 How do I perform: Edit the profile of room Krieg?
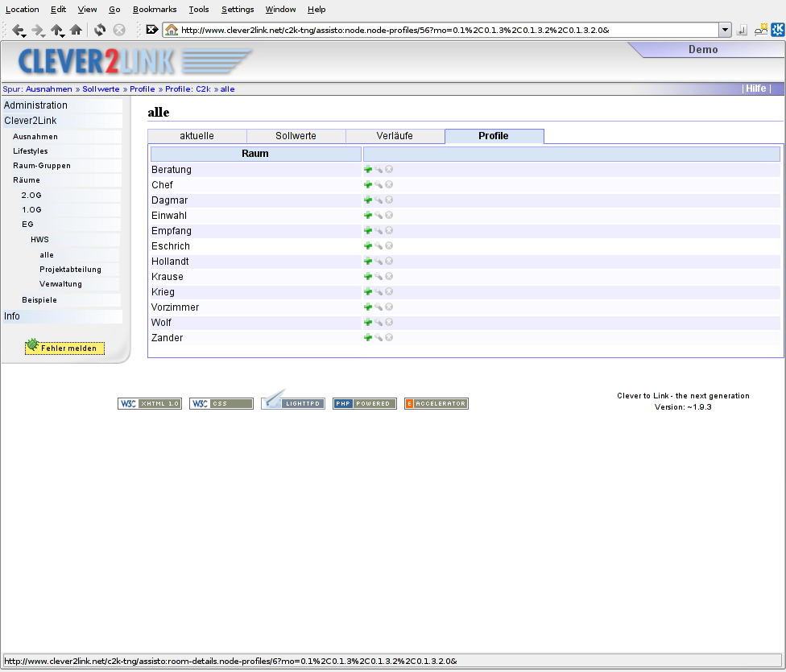[379, 291]
